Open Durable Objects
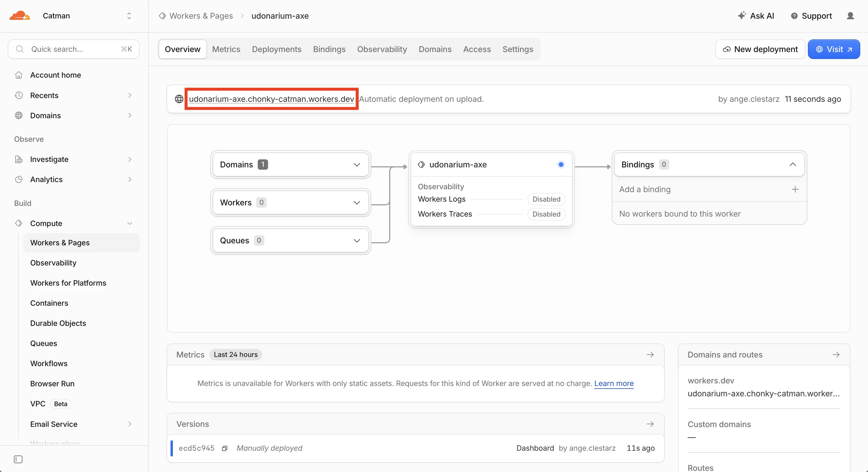This screenshot has width=868, height=472. click(x=58, y=323)
